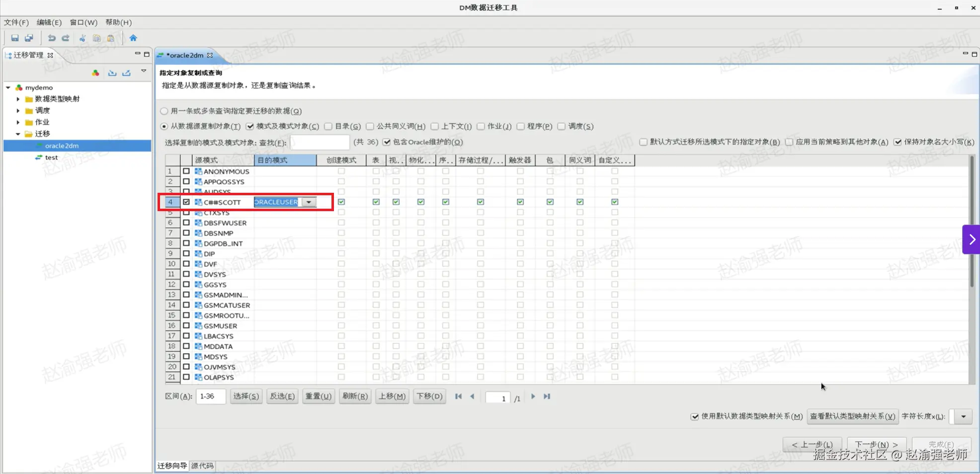This screenshot has width=980, height=474.
Task: Click the Copy icon in the toolbar
Action: [97, 38]
